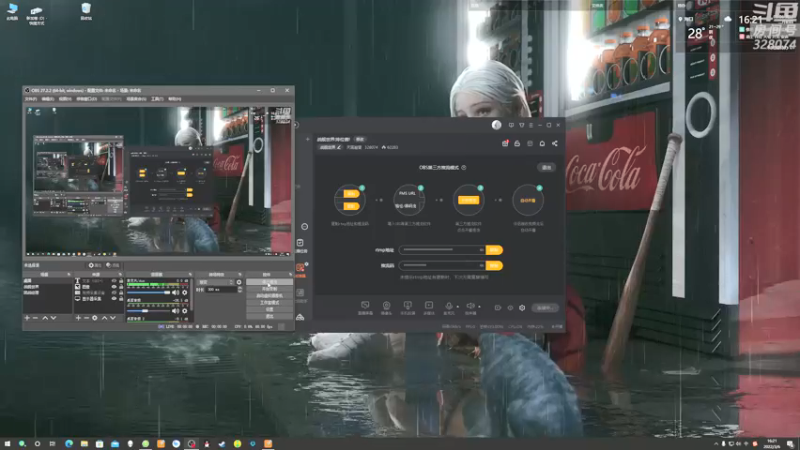Viewport: 800px width, 450px height.
Task: Add camera source in companion bottom bar
Action: 386,307
